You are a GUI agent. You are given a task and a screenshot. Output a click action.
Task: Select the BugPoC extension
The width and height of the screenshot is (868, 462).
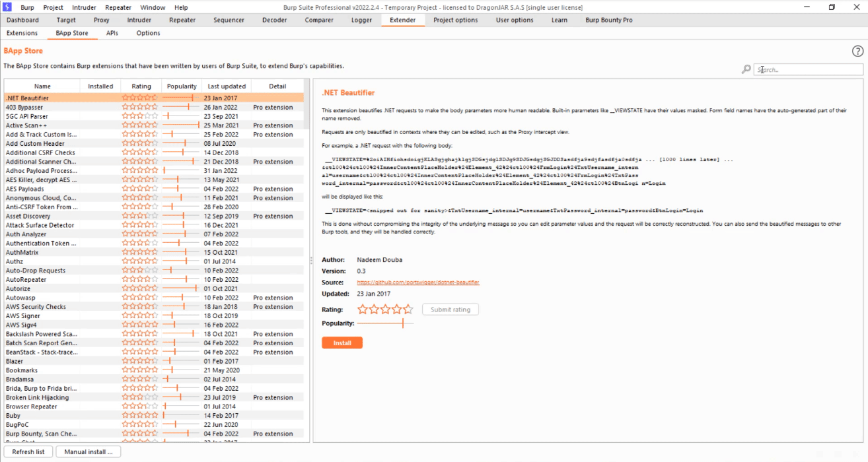click(154, 425)
